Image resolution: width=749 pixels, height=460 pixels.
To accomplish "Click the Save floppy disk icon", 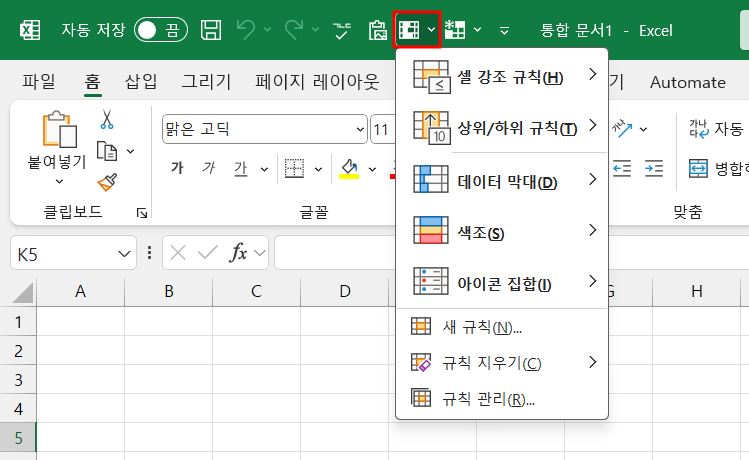I will tap(211, 30).
